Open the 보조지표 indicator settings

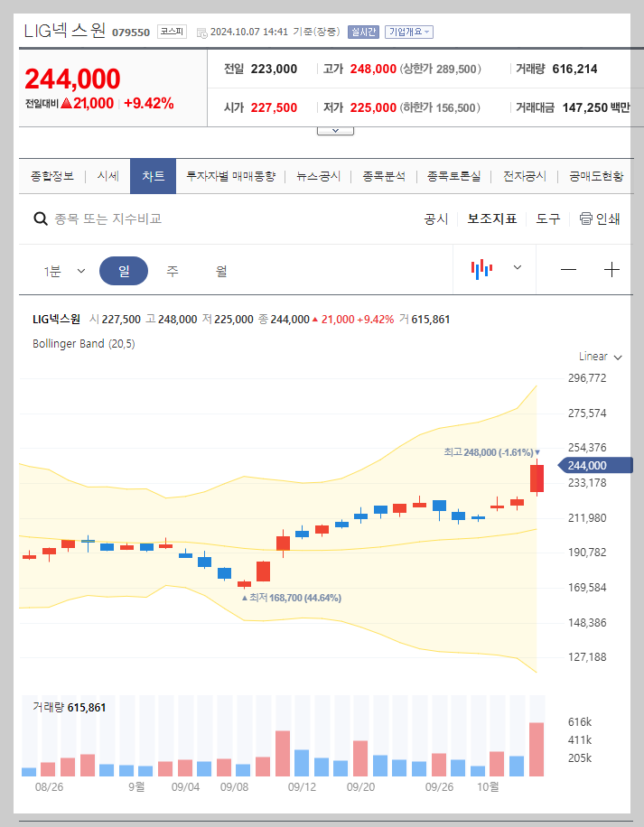(x=492, y=218)
